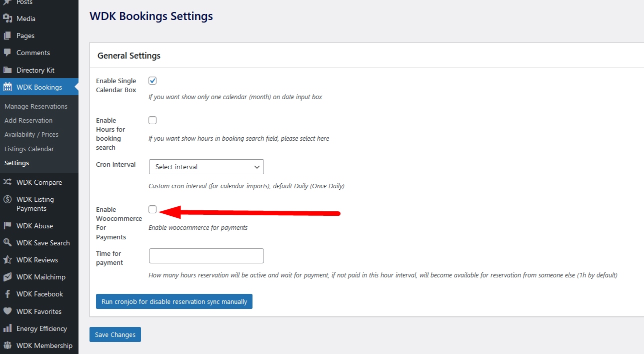The image size is (644, 354).
Task: Select Settings under WDK Bookings
Action: point(17,163)
